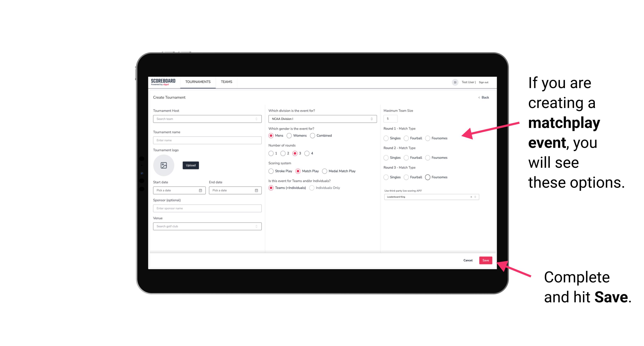Click the image placeholder upload icon
This screenshot has height=346, width=644.
(x=164, y=165)
